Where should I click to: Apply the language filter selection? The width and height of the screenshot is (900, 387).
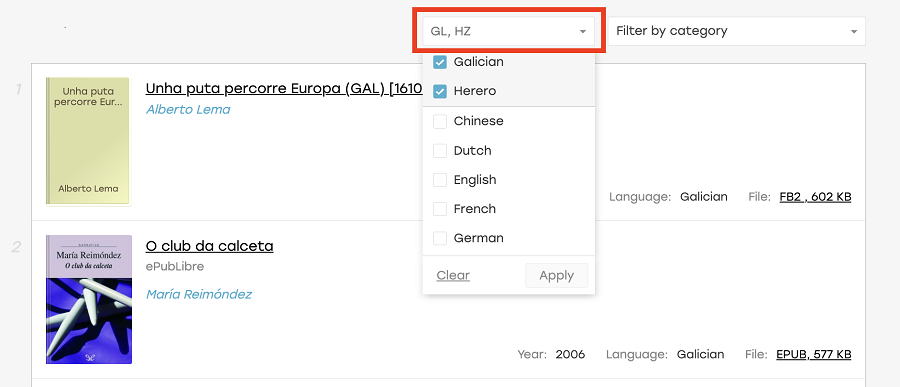556,276
